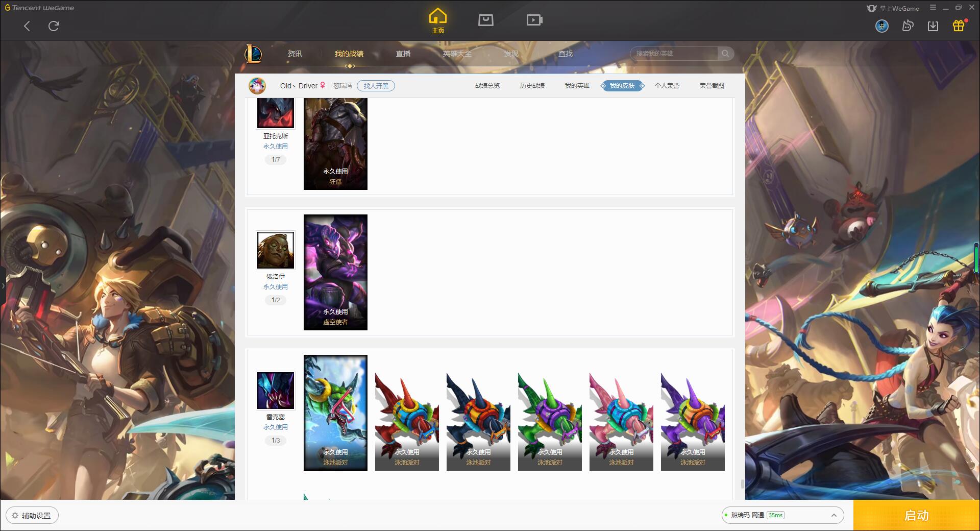The width and height of the screenshot is (980, 531).
Task: Open the 直播 tab
Action: tap(403, 54)
